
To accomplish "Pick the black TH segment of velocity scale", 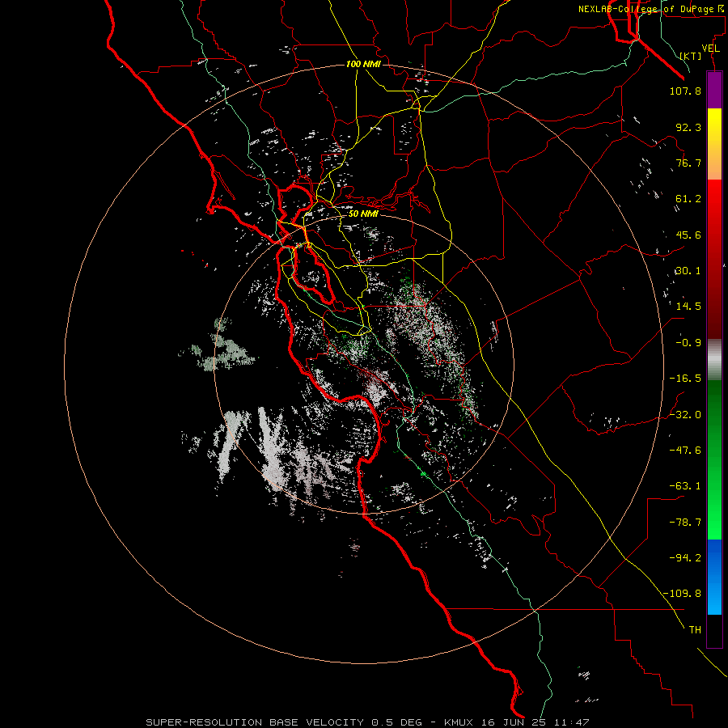I will [714, 631].
